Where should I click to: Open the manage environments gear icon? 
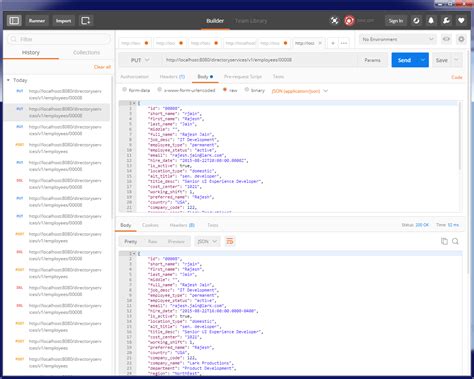pyautogui.click(x=461, y=39)
